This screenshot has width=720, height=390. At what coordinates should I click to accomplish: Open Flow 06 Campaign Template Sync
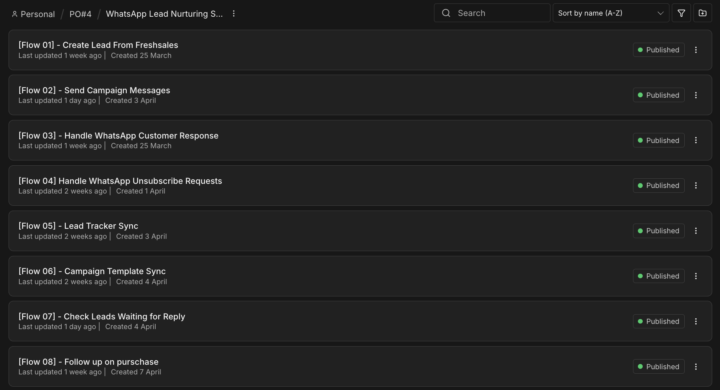(360, 276)
